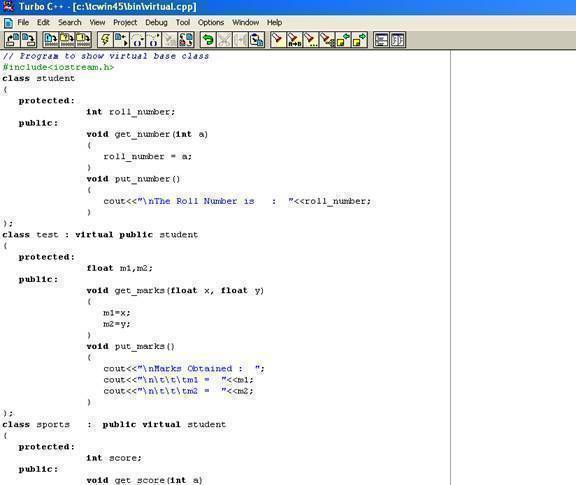The image size is (576, 485).
Task: Click the 'm1=x;' statement
Action: click(x=116, y=313)
